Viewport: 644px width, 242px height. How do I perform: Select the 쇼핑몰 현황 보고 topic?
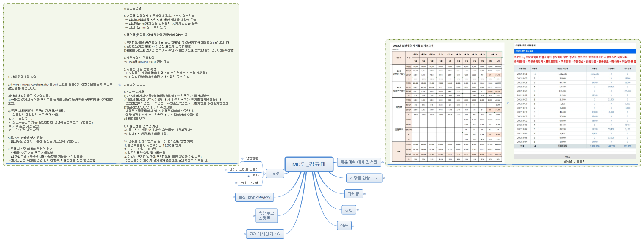pos(364,178)
